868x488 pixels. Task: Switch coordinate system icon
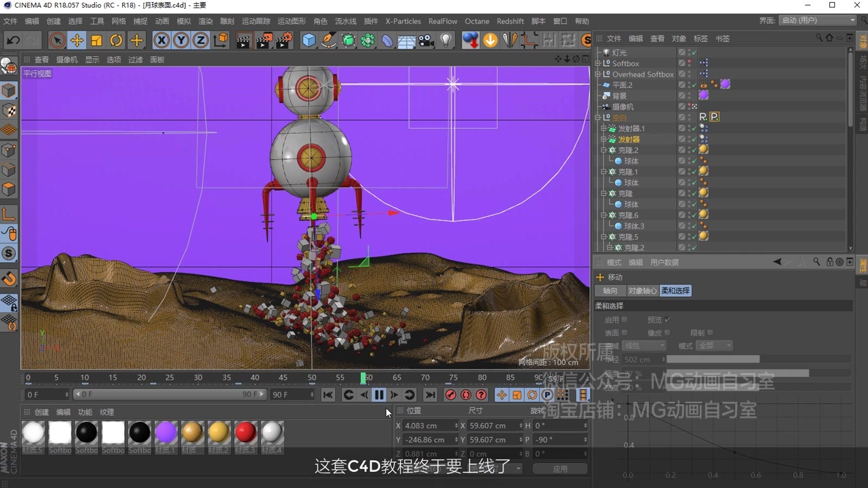pyautogui.click(x=220, y=41)
